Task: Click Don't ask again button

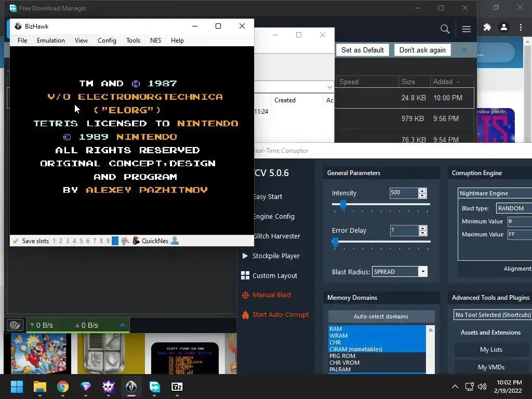Action: (x=422, y=50)
